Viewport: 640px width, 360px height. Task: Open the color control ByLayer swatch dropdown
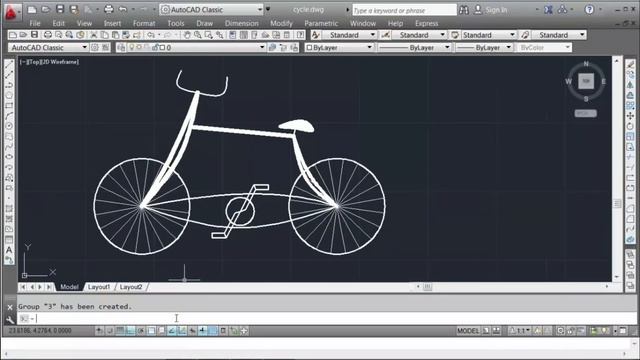339,48
